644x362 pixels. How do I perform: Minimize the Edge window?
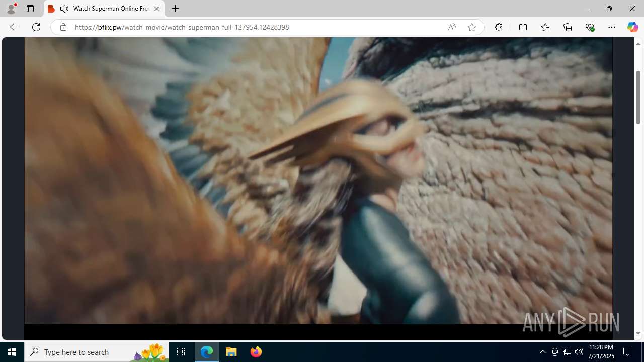[x=586, y=9]
